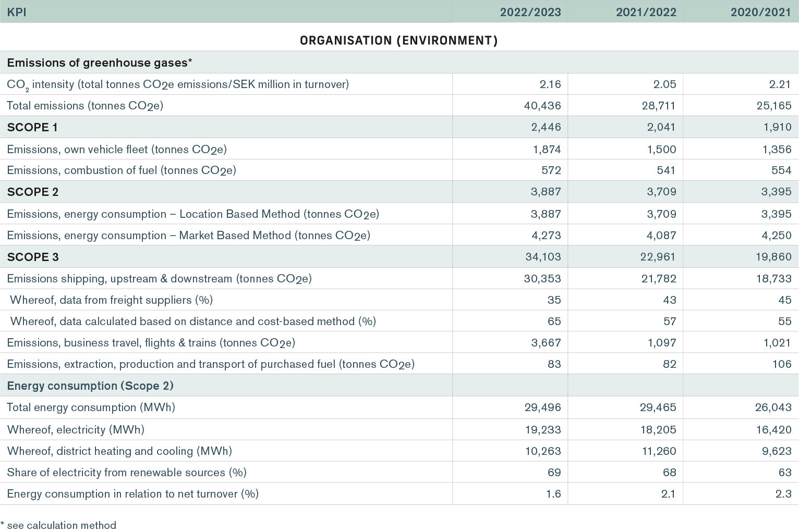Viewport: 799px width, 532px height.
Task: Select the distance and cost-based method label
Action: tap(193, 321)
